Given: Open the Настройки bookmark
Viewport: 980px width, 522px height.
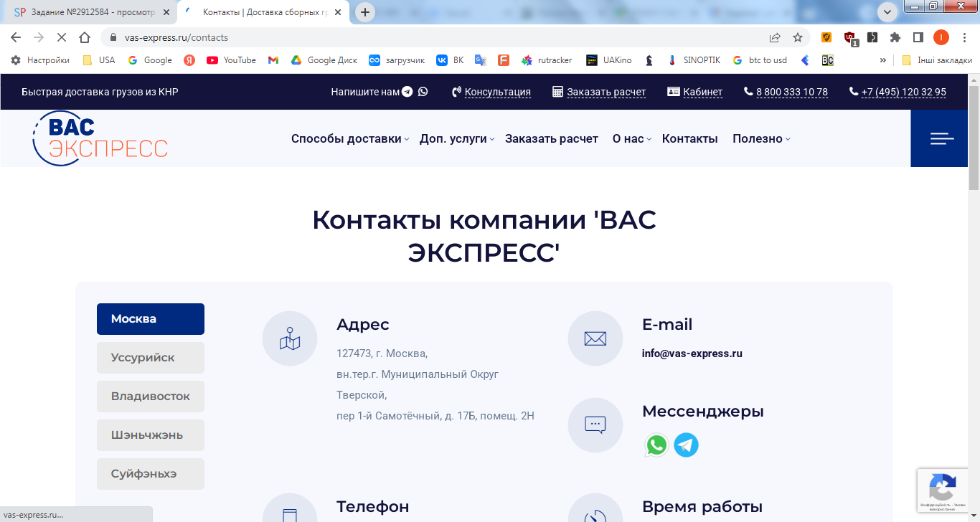Looking at the screenshot, I should coord(40,60).
